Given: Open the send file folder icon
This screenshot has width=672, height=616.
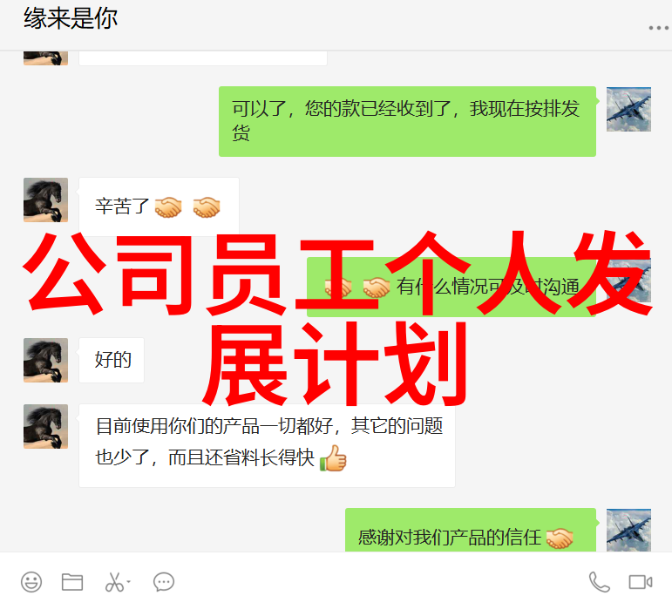Looking at the screenshot, I should [x=72, y=582].
